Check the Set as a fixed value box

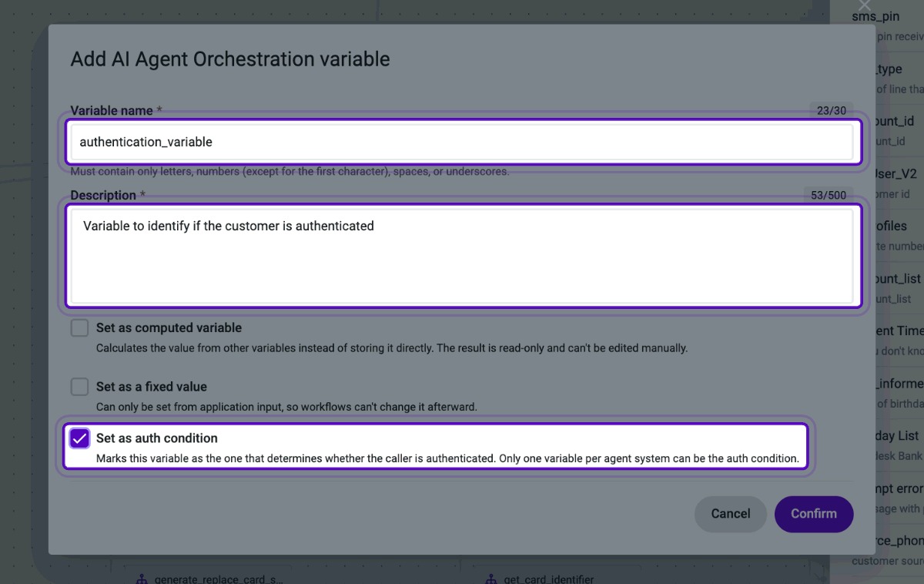(x=79, y=387)
